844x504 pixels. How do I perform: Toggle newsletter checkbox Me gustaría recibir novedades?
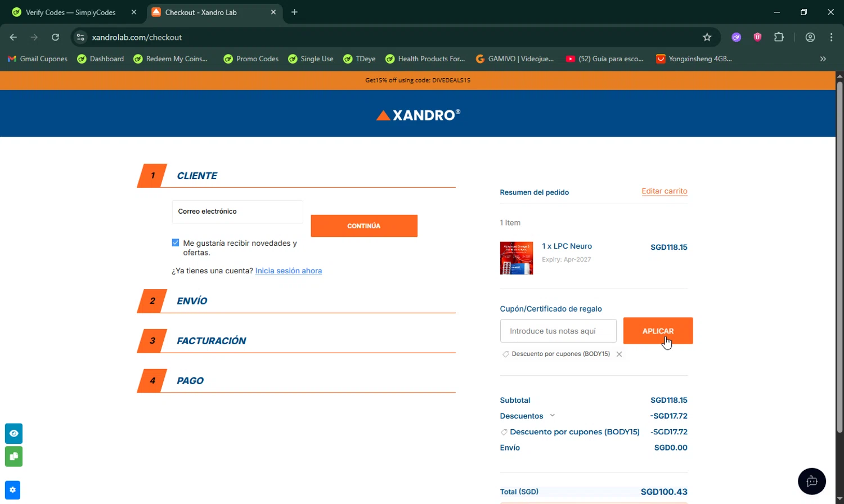coord(176,243)
